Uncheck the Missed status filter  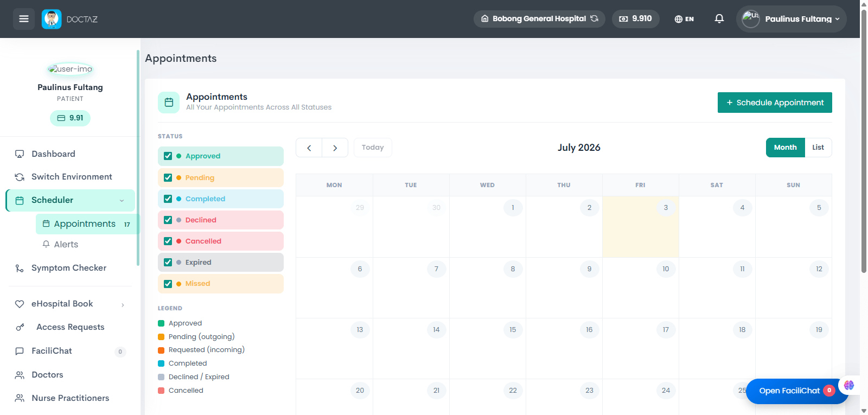168,284
